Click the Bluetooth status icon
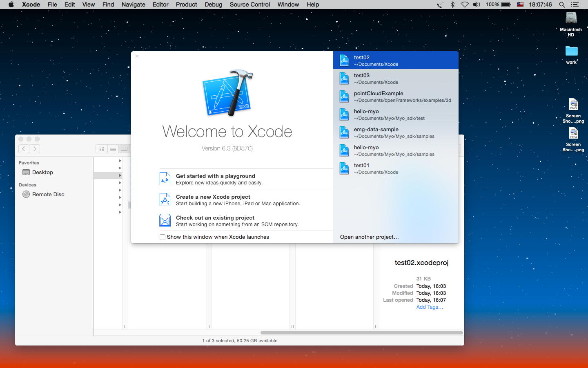The width and height of the screenshot is (588, 368). tap(452, 4)
